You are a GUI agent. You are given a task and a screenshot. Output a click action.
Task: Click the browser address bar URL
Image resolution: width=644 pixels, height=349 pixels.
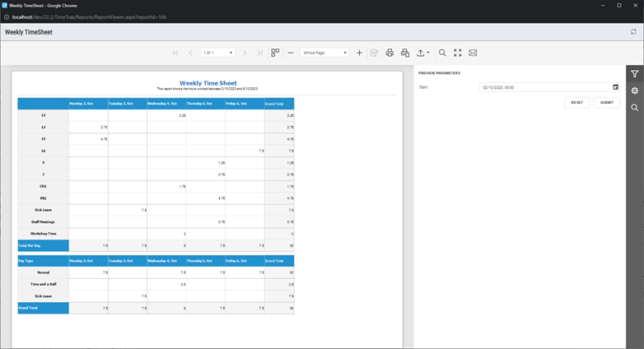point(89,17)
